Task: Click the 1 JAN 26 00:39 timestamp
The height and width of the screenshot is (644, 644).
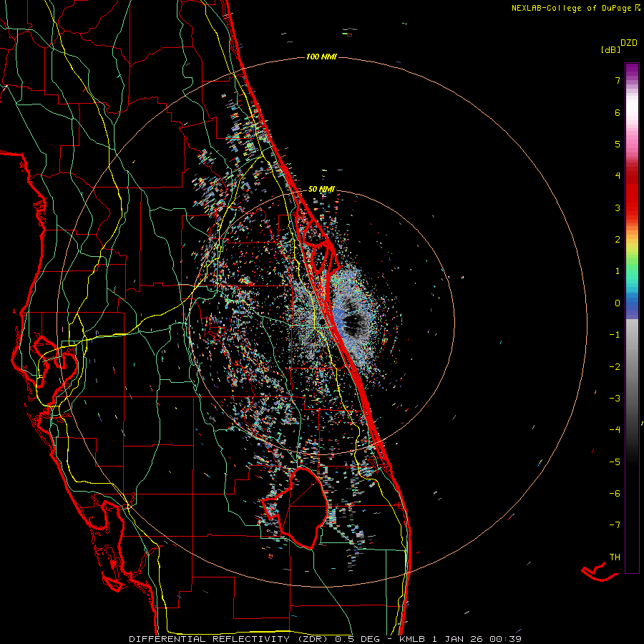Action: [477, 639]
